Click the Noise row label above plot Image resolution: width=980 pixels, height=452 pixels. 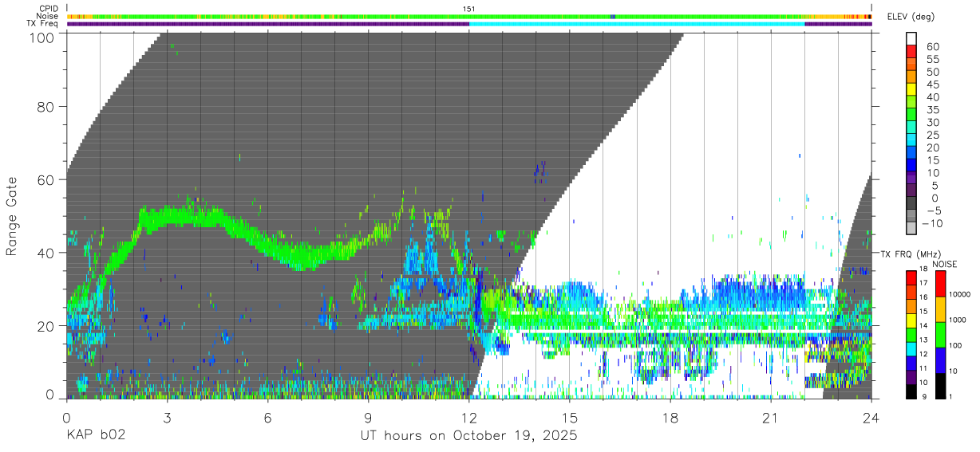click(x=47, y=16)
